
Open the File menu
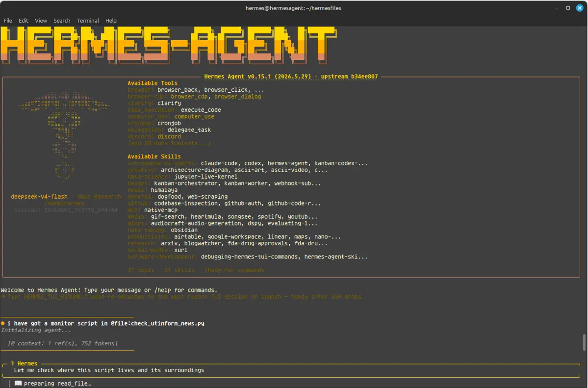[8, 21]
